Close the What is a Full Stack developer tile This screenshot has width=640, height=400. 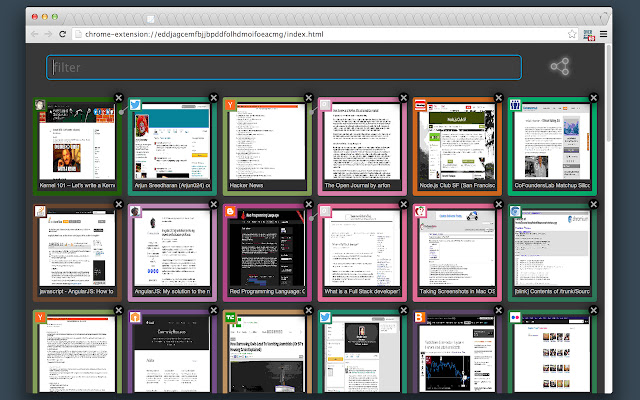click(x=404, y=204)
